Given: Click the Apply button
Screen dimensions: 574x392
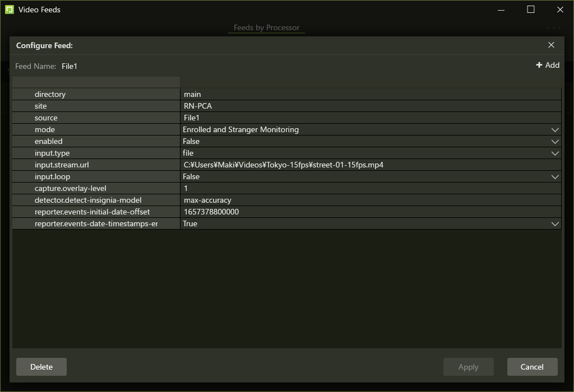Looking at the screenshot, I should pyautogui.click(x=468, y=367).
